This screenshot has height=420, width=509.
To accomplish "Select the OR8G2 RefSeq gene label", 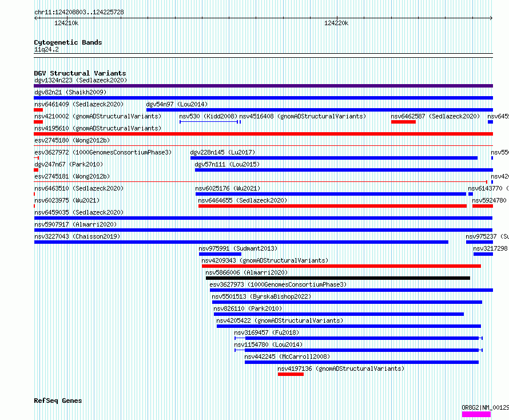I will (x=486, y=407).
